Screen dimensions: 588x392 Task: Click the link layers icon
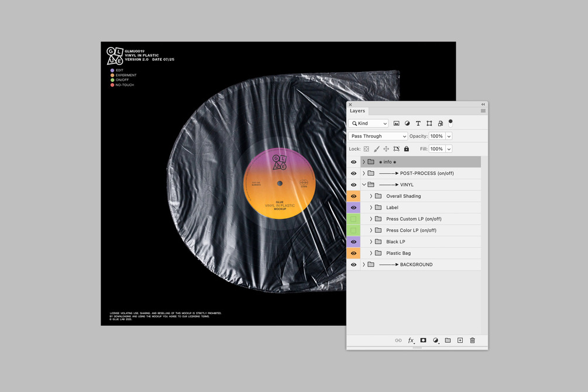tap(398, 341)
